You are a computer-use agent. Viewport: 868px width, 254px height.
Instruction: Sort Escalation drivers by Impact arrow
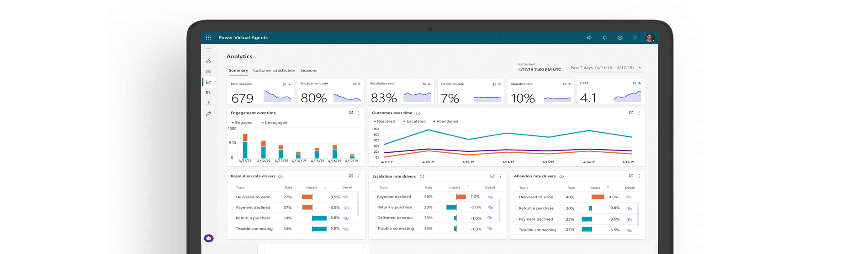point(468,187)
